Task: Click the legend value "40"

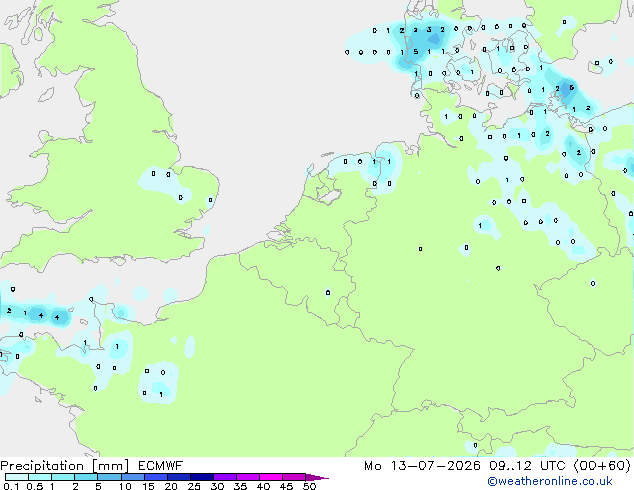Action: click(263, 486)
